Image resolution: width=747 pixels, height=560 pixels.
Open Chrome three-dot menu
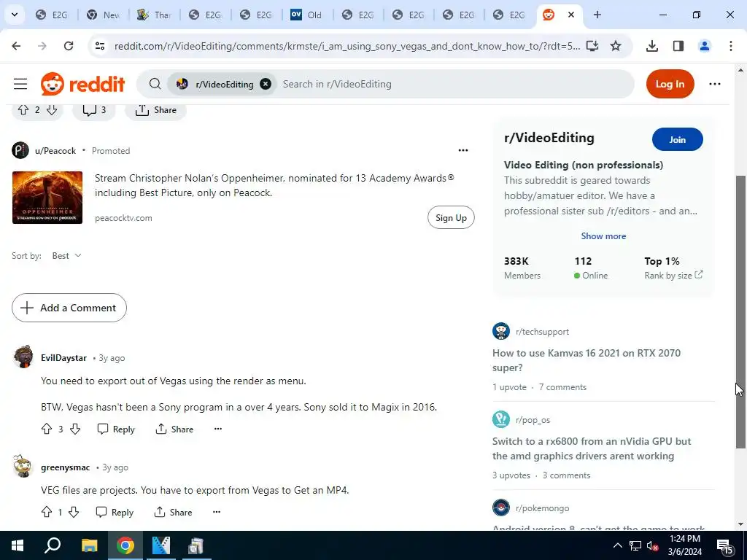730,46
